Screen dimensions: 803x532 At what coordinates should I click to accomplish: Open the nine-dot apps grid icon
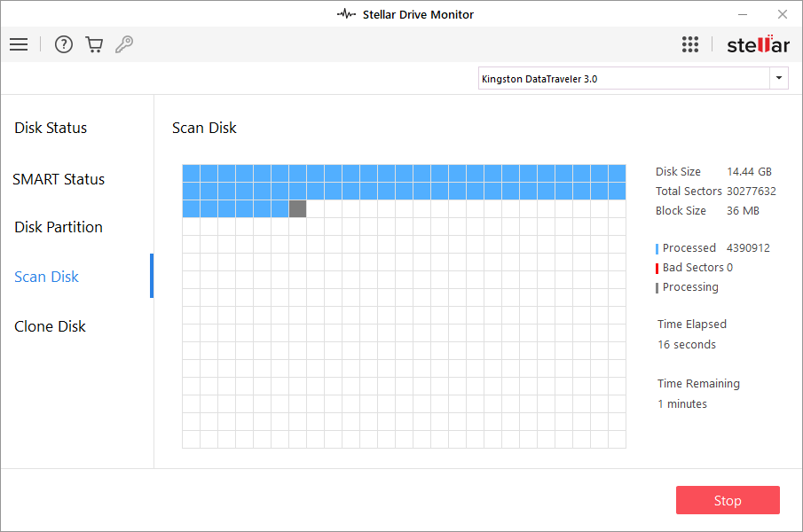[x=690, y=44]
